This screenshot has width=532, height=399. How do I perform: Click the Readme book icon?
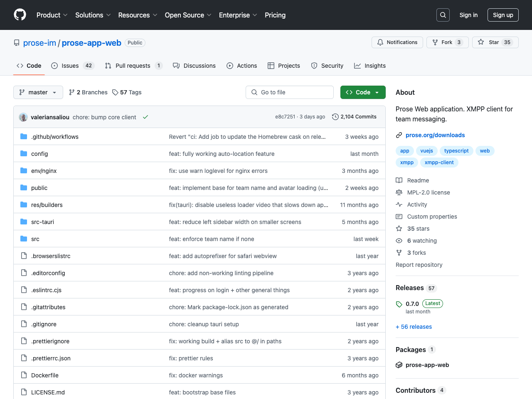click(x=399, y=180)
